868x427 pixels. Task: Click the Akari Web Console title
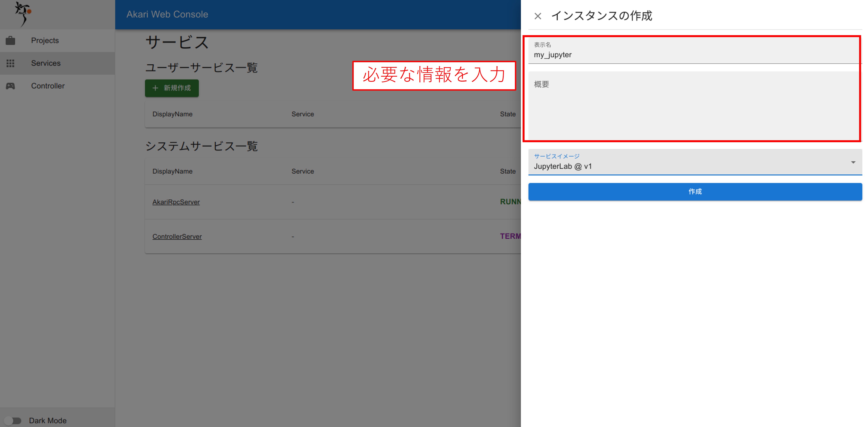point(167,14)
